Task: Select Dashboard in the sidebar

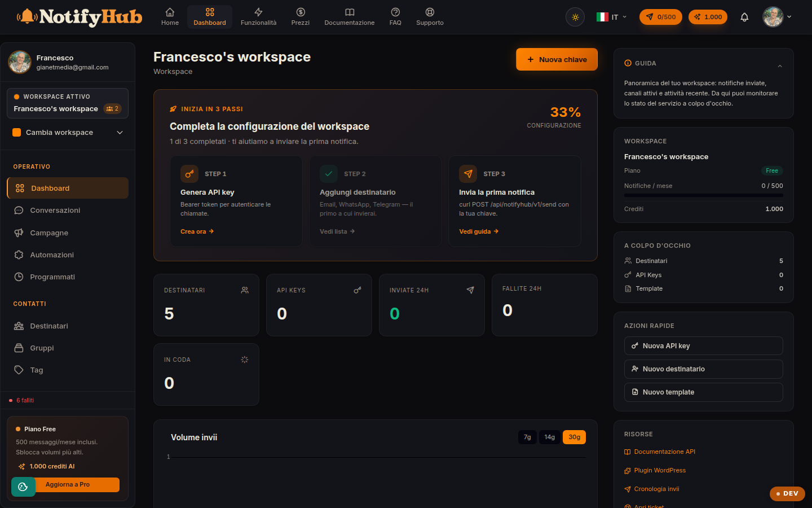Action: (x=68, y=188)
